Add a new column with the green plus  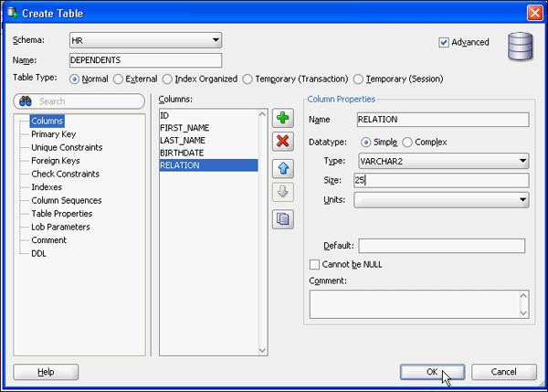click(283, 118)
